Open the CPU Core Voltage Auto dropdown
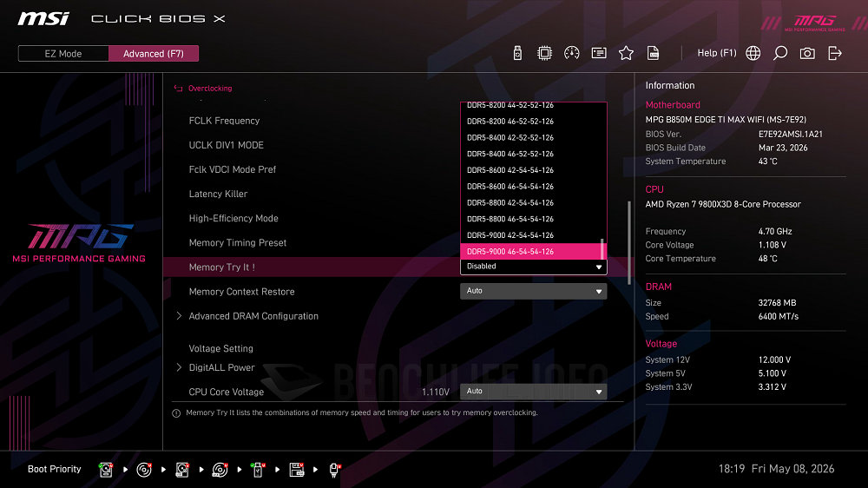The width and height of the screenshot is (868, 488). click(x=534, y=391)
